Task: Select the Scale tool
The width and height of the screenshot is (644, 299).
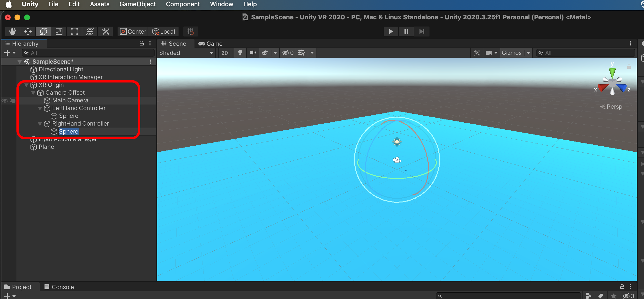Action: click(59, 31)
